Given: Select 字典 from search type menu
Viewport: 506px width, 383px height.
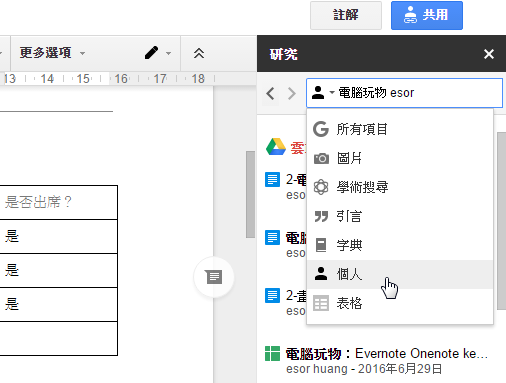Looking at the screenshot, I should point(400,245).
